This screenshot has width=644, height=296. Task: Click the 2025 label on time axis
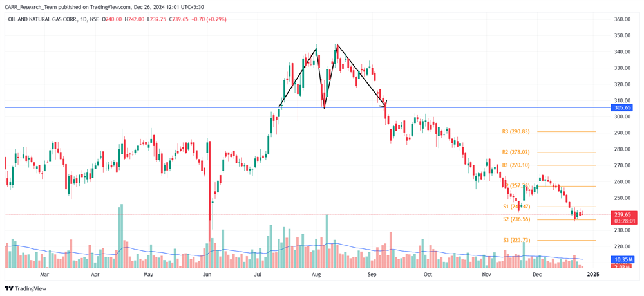592,274
